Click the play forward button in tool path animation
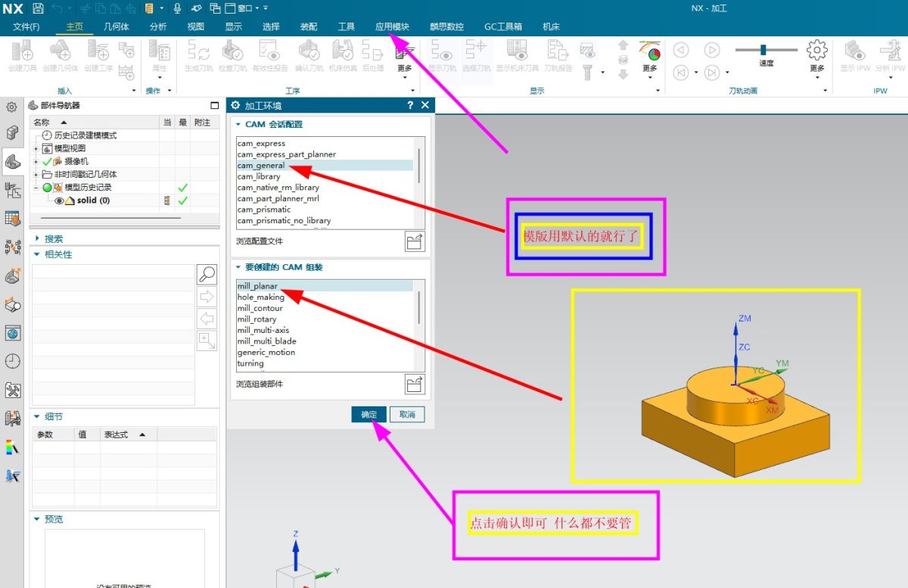 (x=711, y=51)
